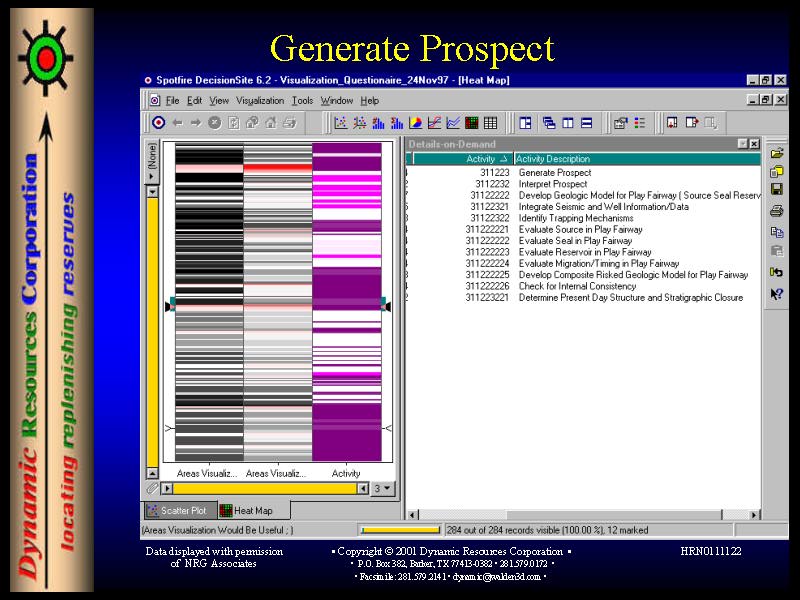Click the scatter plot toolbar icon
This screenshot has width=800, height=600.
[x=340, y=123]
